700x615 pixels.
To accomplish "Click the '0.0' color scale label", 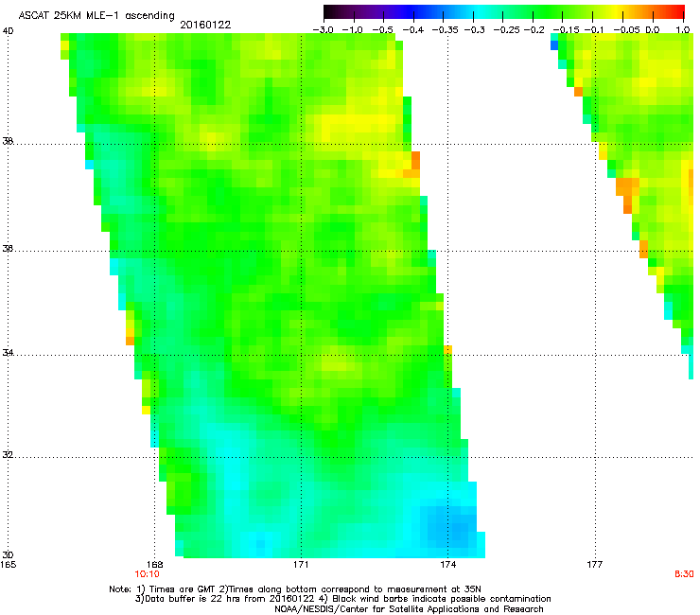I will tap(653, 30).
